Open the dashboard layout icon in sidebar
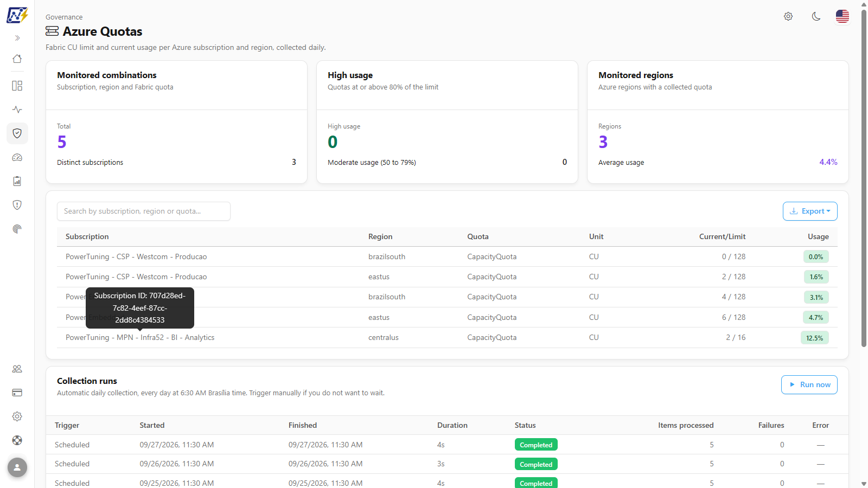The width and height of the screenshot is (868, 488). click(x=17, y=86)
